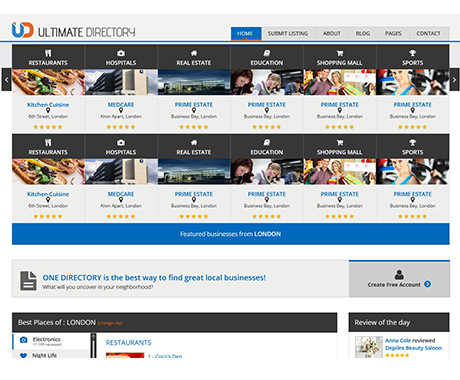460x380 pixels.
Task: Click the bottom-row Shopping Mall shoppers thumbnail
Action: tap(340, 171)
